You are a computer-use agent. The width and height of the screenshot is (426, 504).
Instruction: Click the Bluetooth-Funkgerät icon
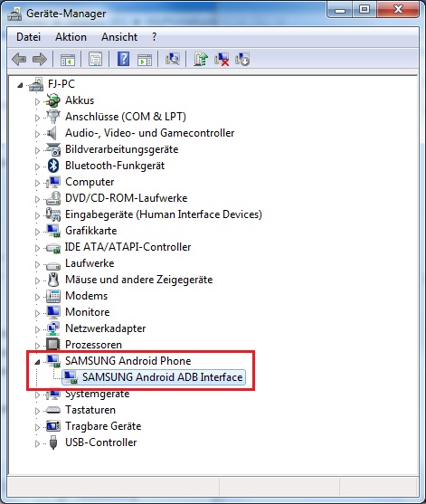pos(53,166)
